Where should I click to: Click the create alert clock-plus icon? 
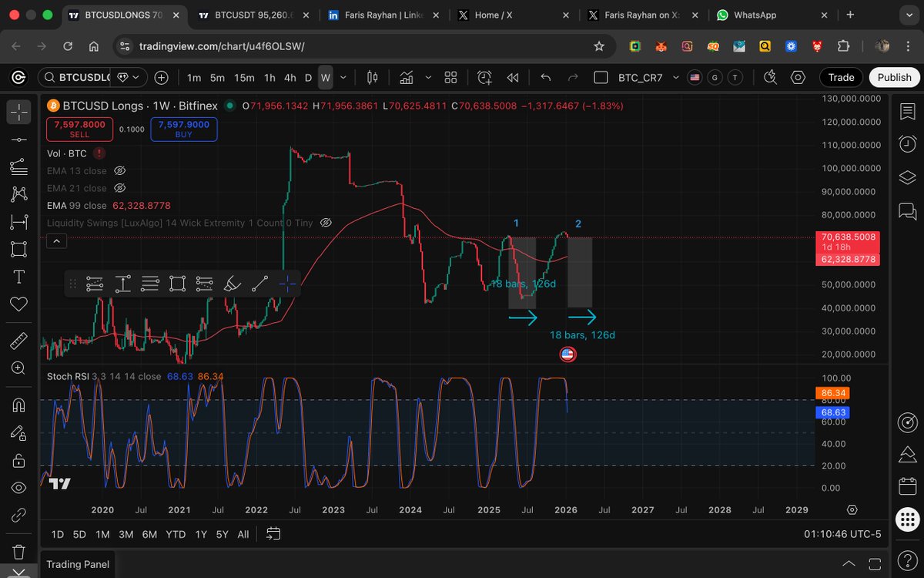484,77
